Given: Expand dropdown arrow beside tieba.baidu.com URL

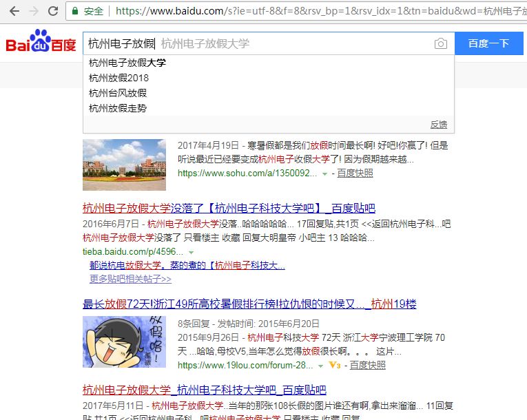Looking at the screenshot, I should (192, 252).
